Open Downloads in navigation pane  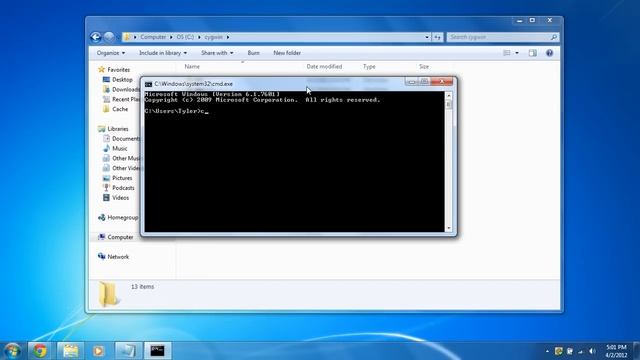[121, 89]
